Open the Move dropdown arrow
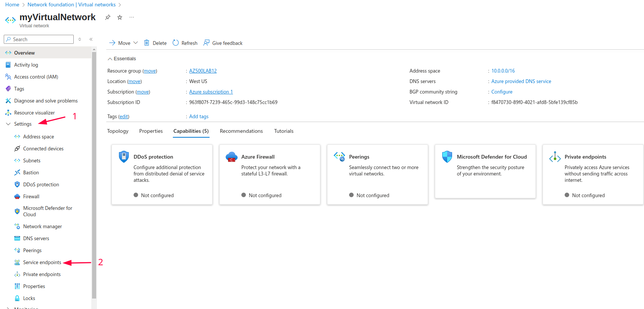The height and width of the screenshot is (309, 644). click(135, 43)
